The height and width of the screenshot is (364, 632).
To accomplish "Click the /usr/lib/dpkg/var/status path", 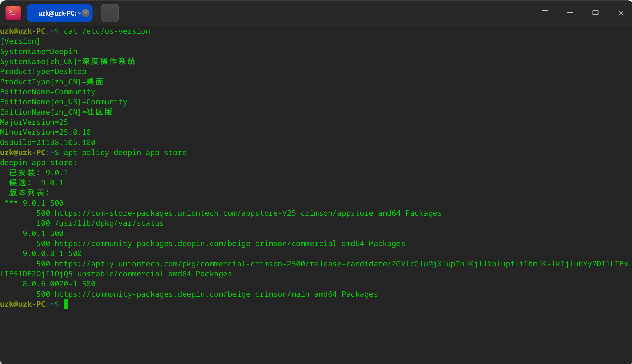I will click(109, 223).
